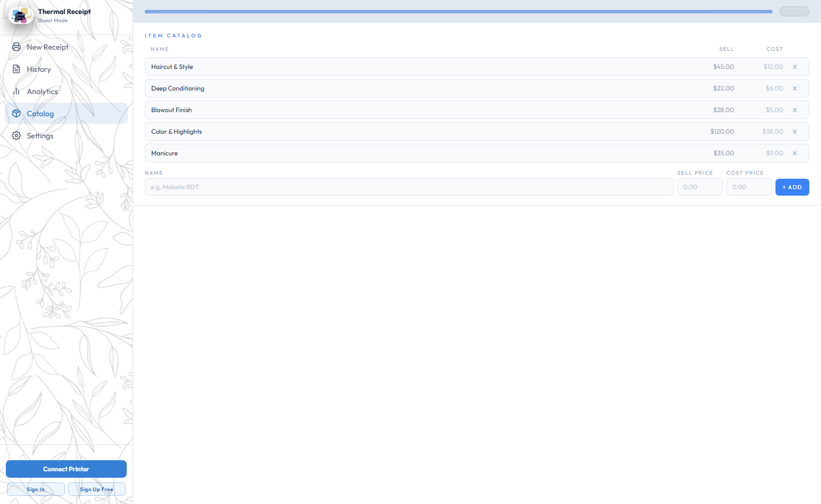Click the grey pill next to progress bar
This screenshot has height=504, width=821.
(794, 11)
